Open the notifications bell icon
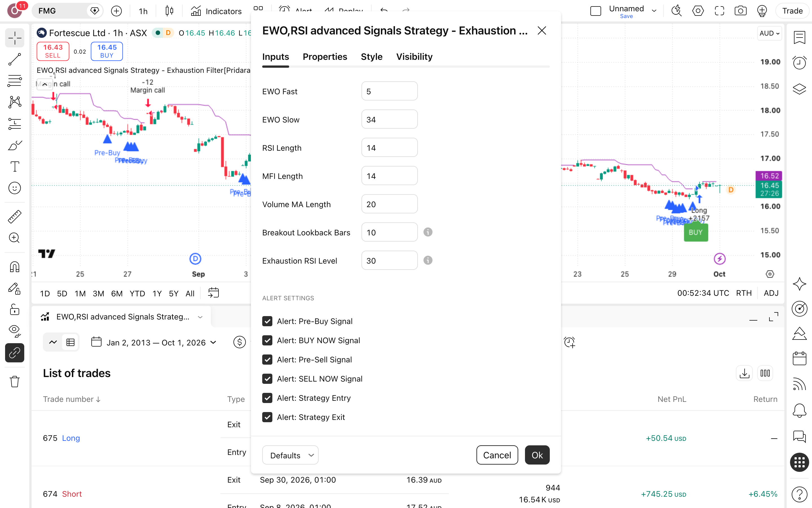The height and width of the screenshot is (508, 812). [799, 410]
